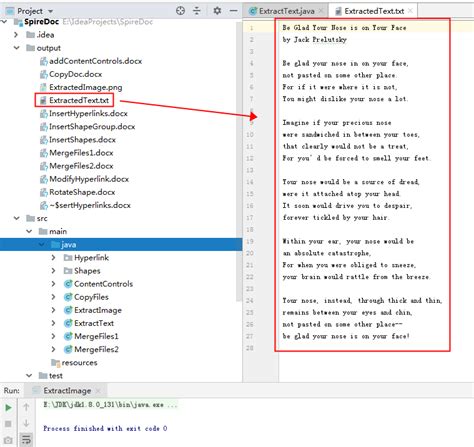The width and height of the screenshot is (474, 447).
Task: Toggle soft-wrap in Run console
Action: pos(26,439)
